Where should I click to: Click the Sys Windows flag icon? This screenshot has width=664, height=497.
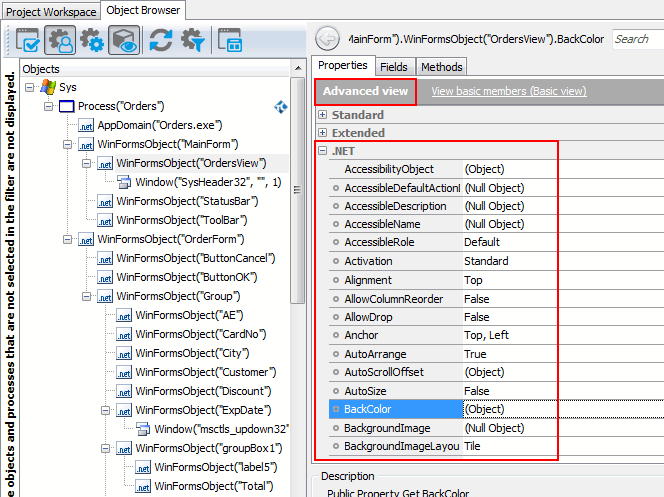(x=47, y=87)
